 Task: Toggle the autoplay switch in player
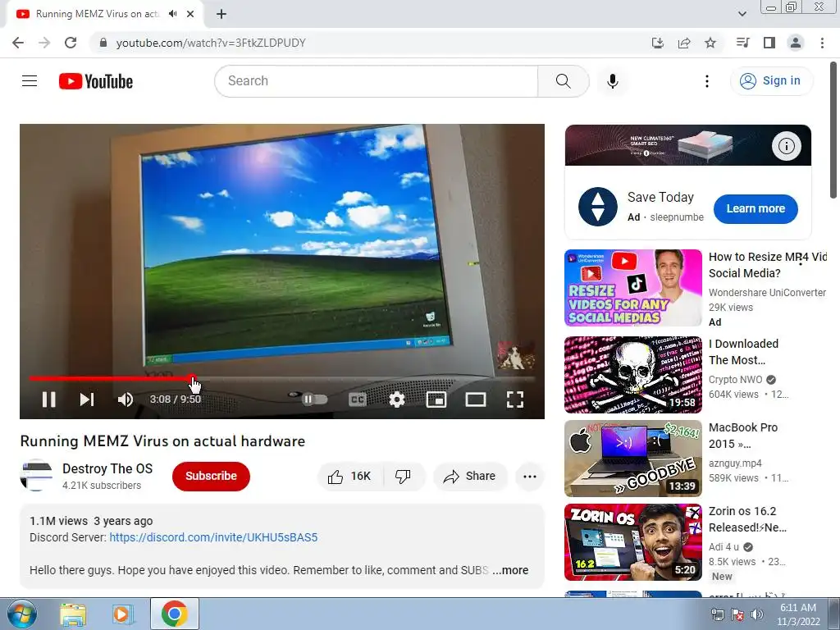point(314,399)
